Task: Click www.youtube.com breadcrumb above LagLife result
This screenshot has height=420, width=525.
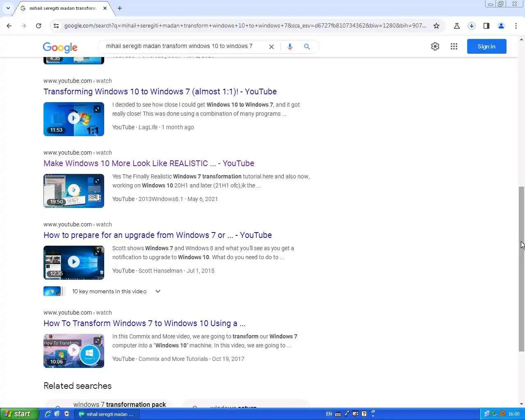Action: tap(68, 81)
